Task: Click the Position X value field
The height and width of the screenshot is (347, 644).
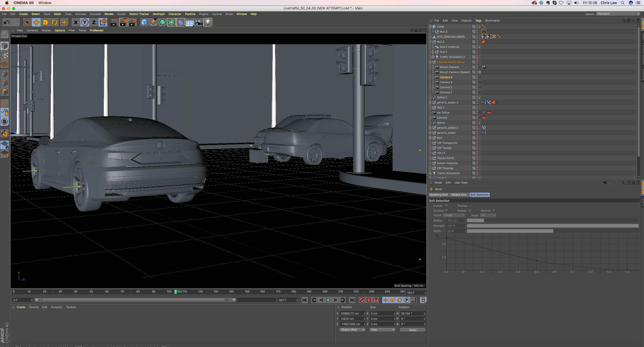Action: click(x=351, y=313)
